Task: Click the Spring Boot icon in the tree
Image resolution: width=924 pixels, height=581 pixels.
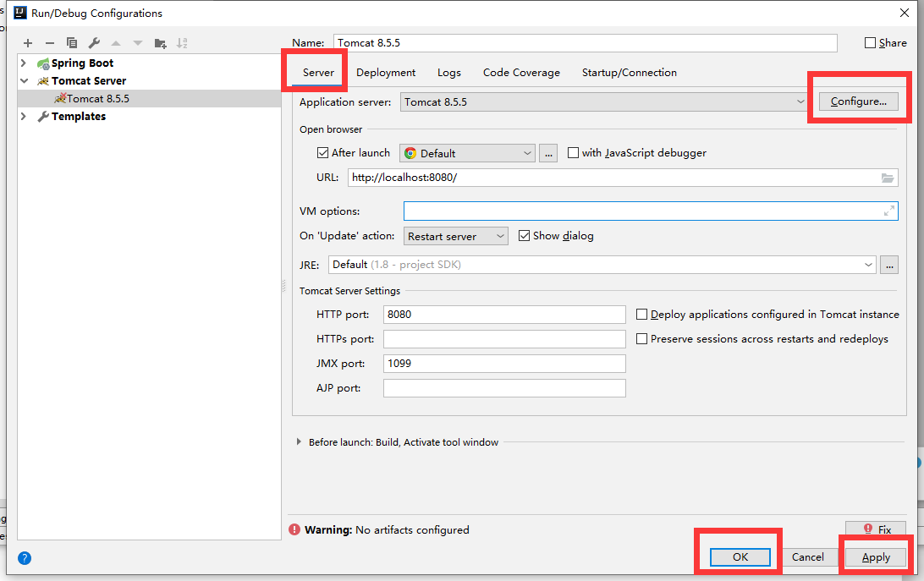Action: click(43, 63)
